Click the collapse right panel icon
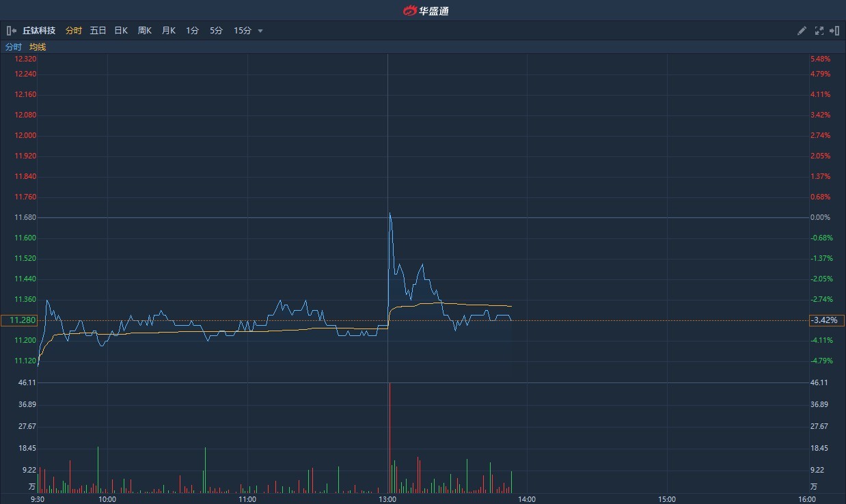 tap(835, 31)
